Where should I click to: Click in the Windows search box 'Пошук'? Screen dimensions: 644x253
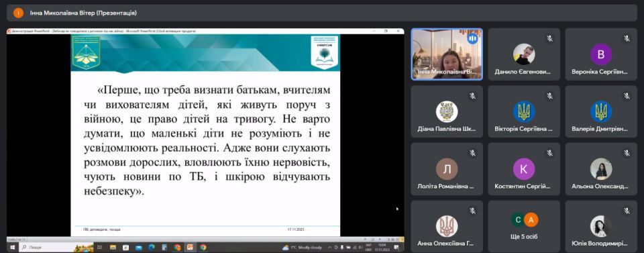point(56,248)
